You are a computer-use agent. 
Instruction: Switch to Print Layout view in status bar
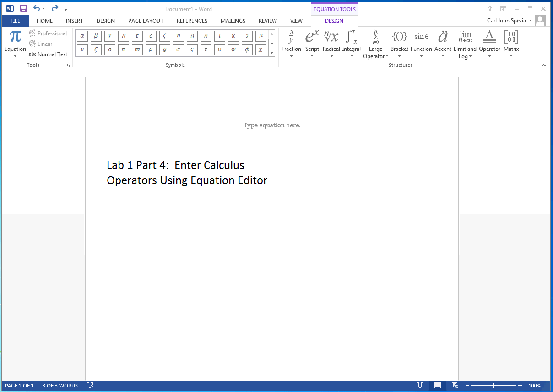(437, 386)
